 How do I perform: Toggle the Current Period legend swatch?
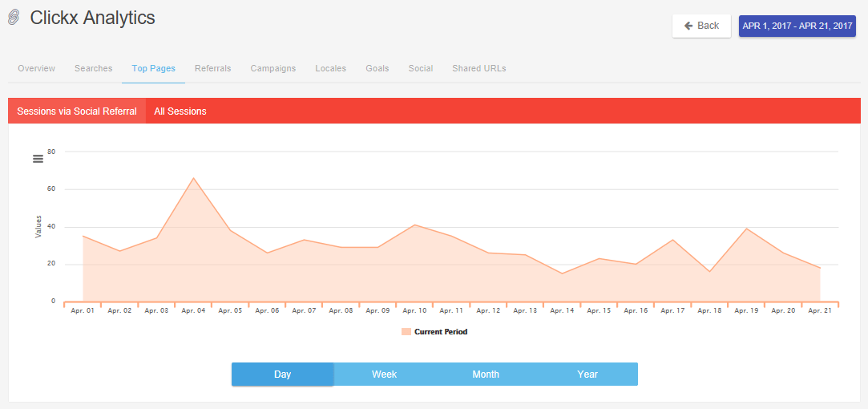(x=406, y=332)
